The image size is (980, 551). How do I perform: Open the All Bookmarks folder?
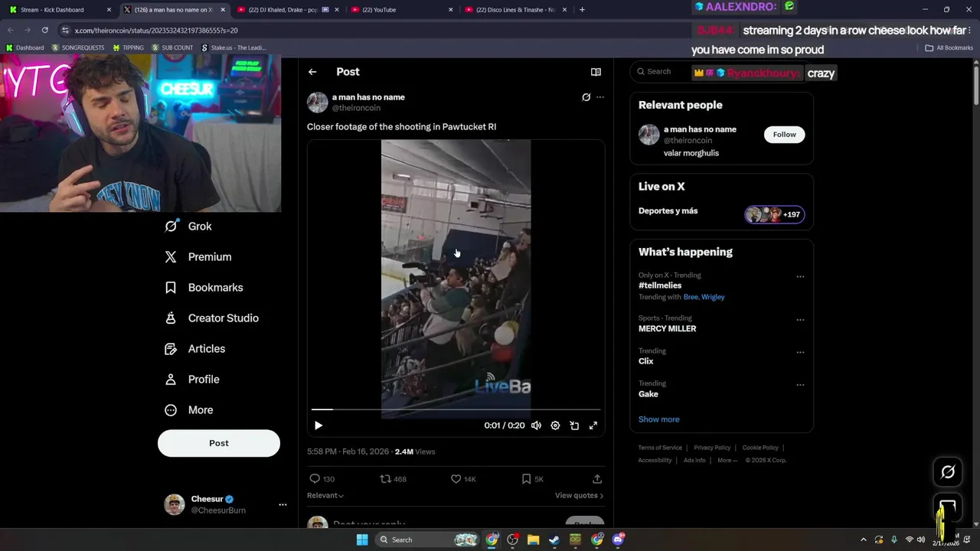pyautogui.click(x=949, y=47)
